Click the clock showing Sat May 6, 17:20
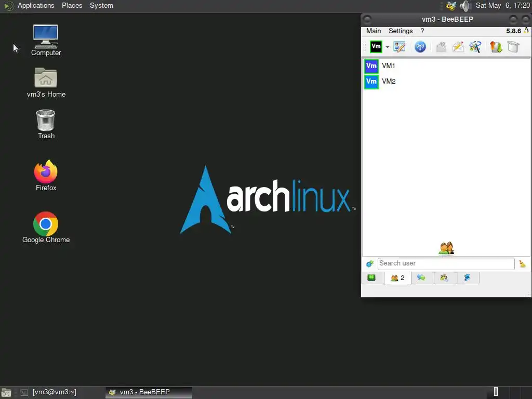Screen dimensions: 532x399 pyautogui.click(x=502, y=5)
